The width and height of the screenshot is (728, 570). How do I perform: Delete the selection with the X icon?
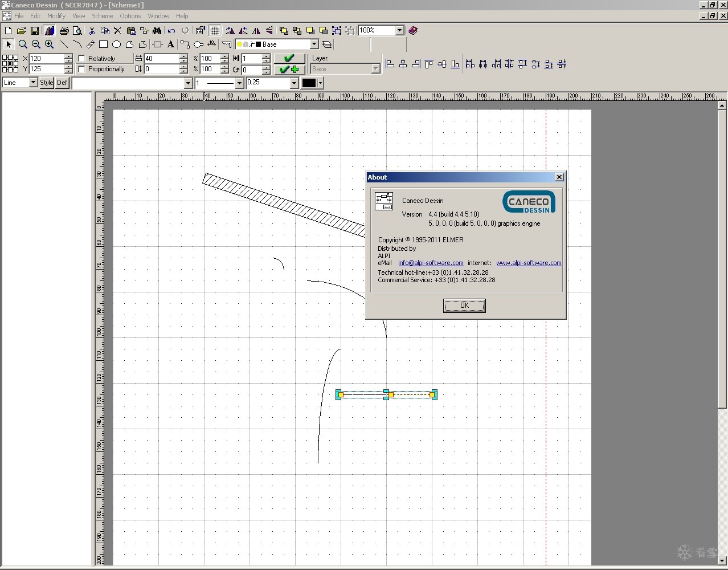[118, 31]
